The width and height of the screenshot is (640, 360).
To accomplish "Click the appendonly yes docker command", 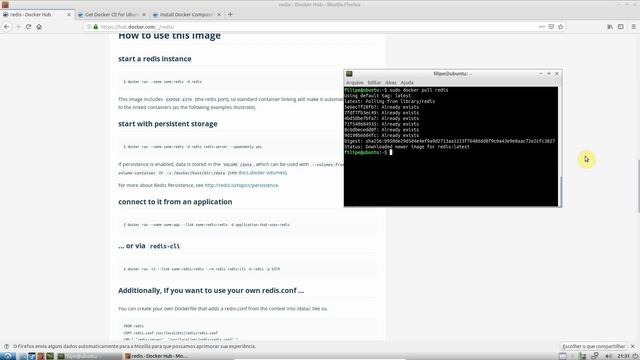I will [x=193, y=147].
